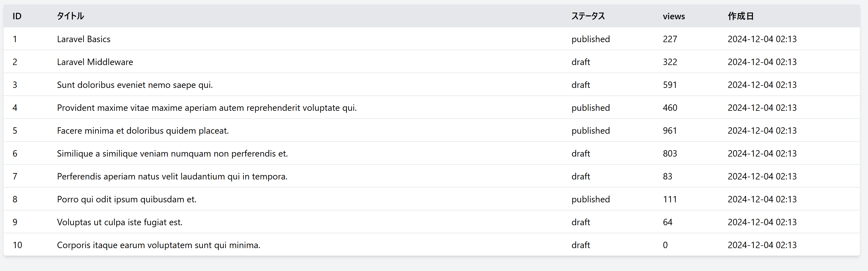Image resolution: width=868 pixels, height=271 pixels.
Task: Click the views column header
Action: pos(673,16)
